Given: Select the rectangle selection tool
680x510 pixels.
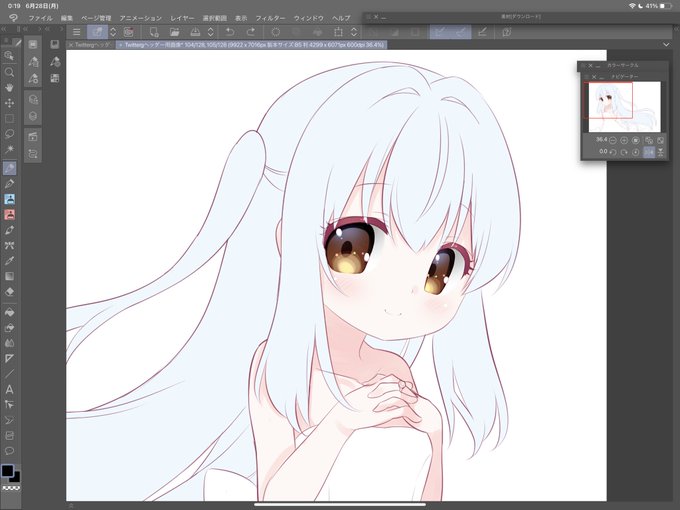Looking at the screenshot, I should pyautogui.click(x=9, y=118).
